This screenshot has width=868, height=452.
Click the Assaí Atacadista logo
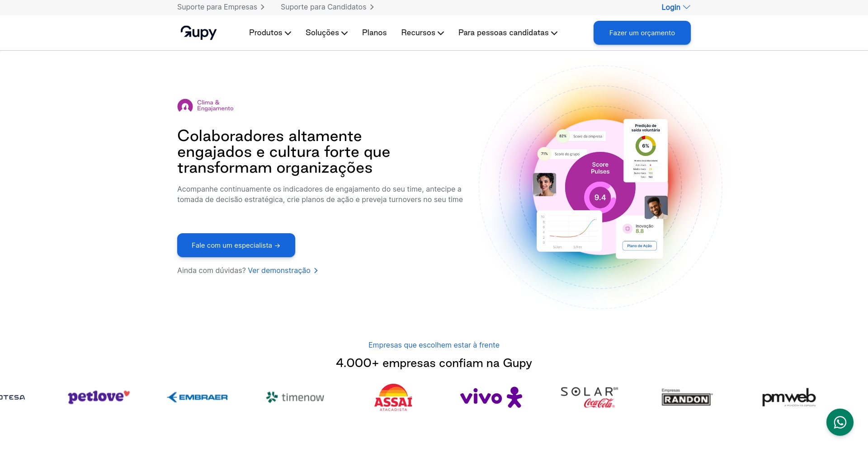pyautogui.click(x=393, y=397)
